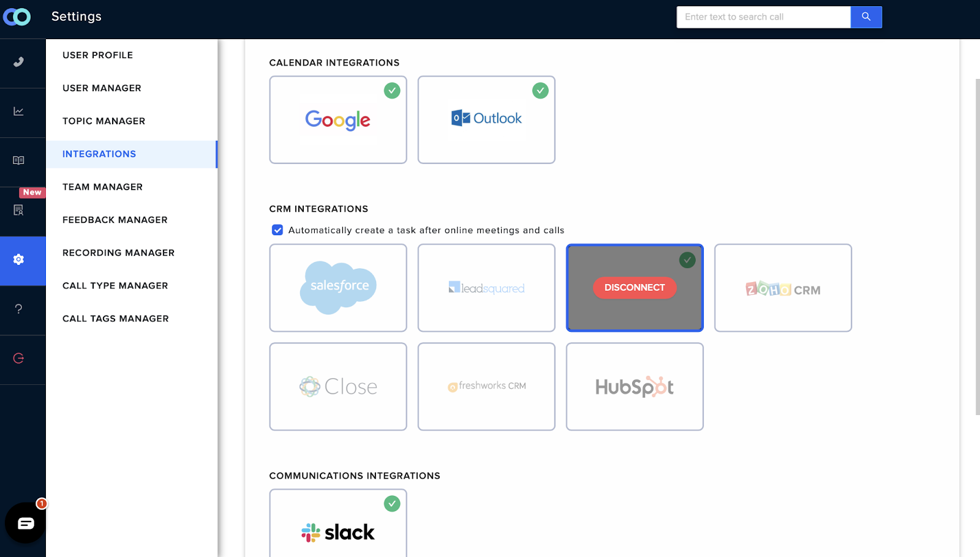
Task: Open the analytics chart icon in sidebar
Action: tap(19, 111)
